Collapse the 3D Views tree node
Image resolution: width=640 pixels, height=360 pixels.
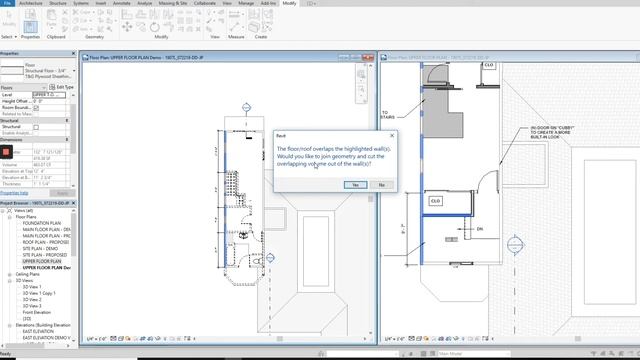pos(9,281)
